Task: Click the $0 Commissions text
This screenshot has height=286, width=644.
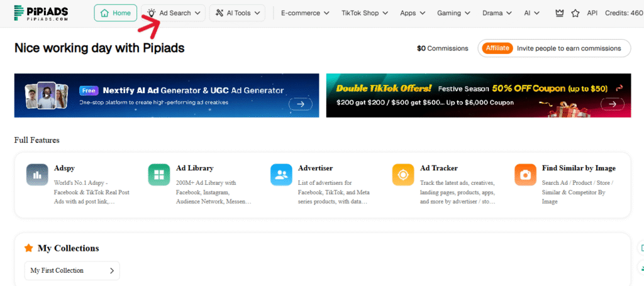Action: 442,48
